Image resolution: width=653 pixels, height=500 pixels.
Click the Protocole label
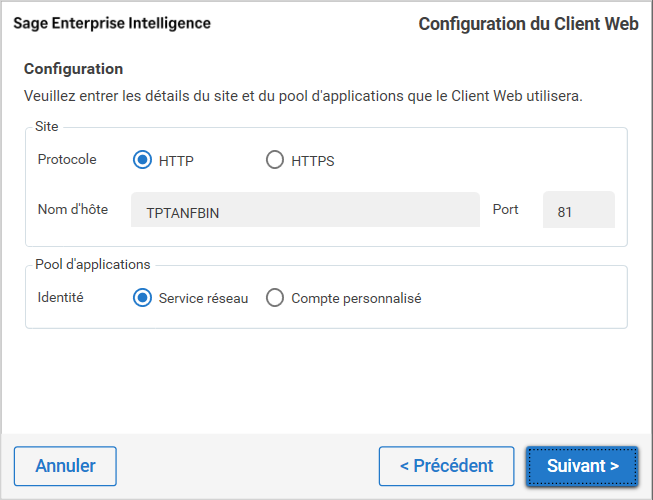pyautogui.click(x=67, y=160)
